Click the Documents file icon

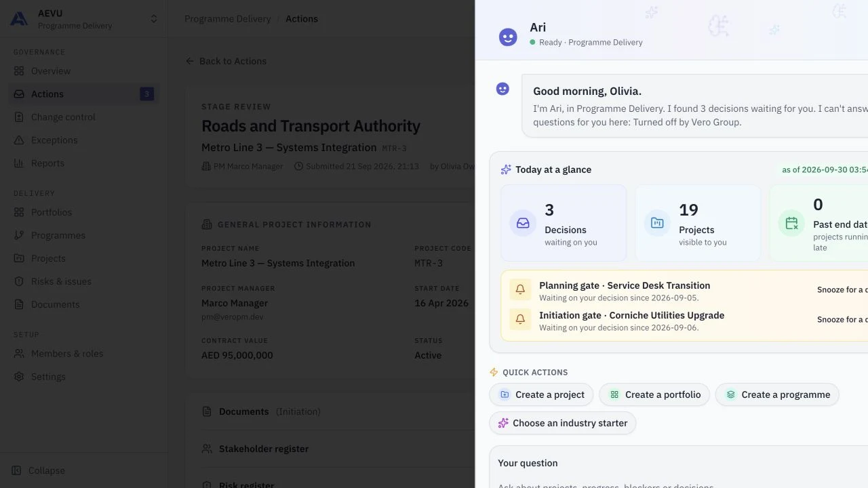pos(19,304)
